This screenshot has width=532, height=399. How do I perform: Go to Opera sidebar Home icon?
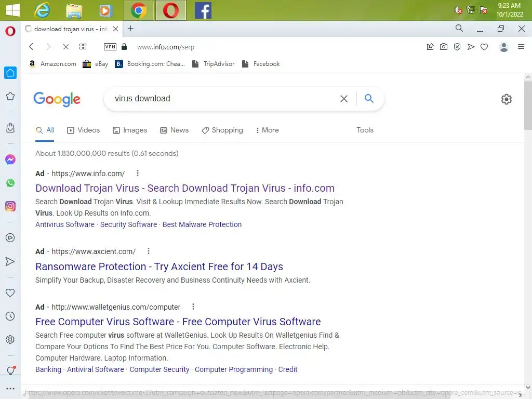pos(10,73)
